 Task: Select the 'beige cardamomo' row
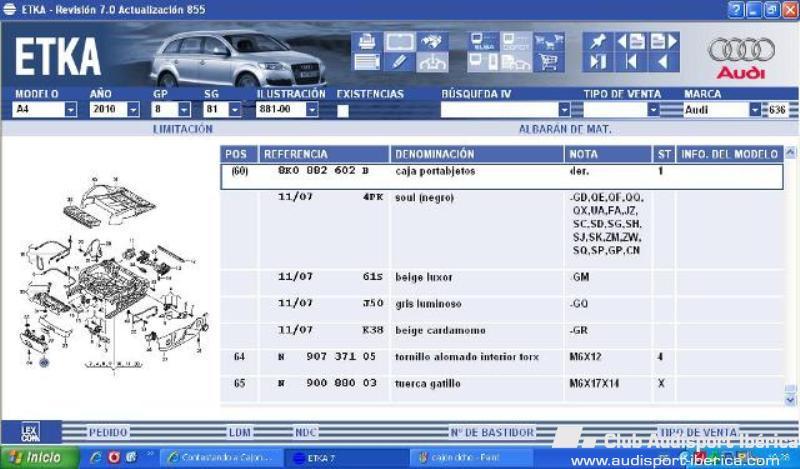pos(502,336)
